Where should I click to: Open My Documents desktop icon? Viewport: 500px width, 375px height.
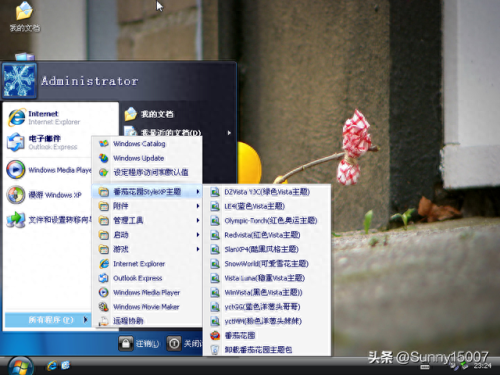24,16
